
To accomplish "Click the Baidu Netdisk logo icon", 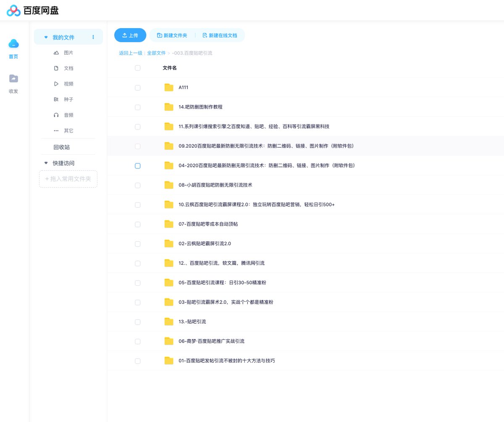I will tap(14, 11).
